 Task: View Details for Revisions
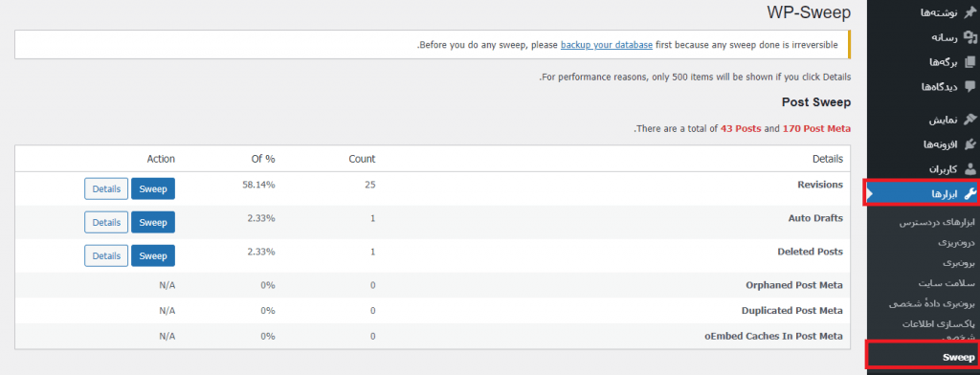(x=106, y=188)
